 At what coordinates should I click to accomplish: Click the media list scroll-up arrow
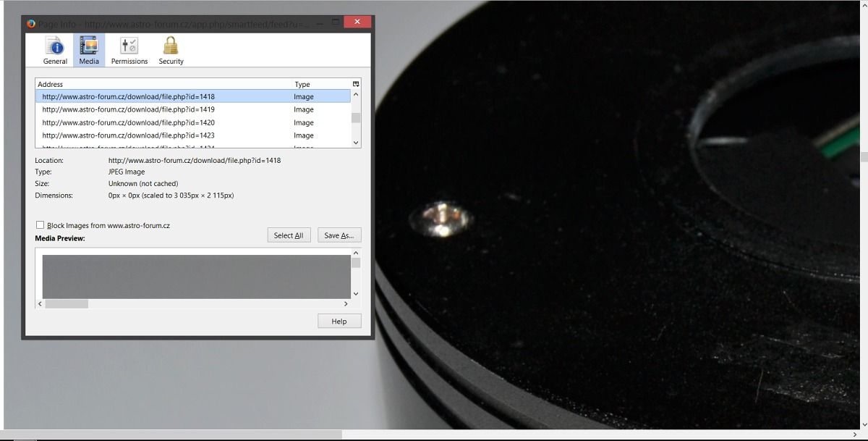(x=355, y=95)
